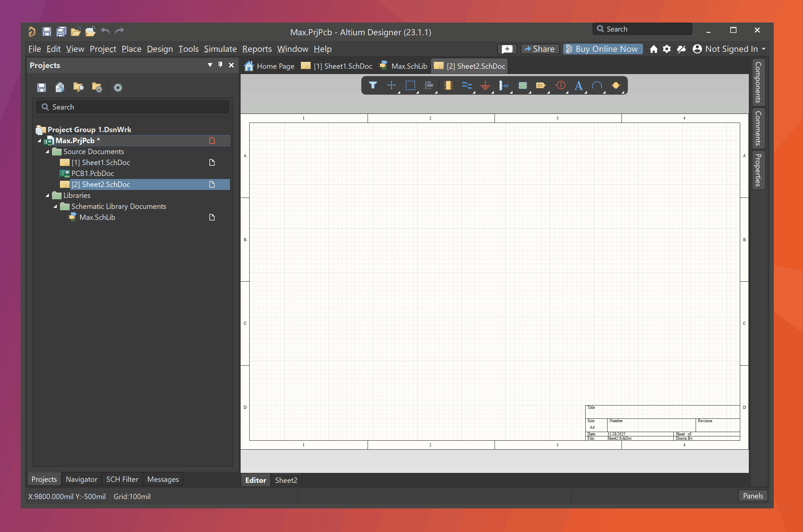Open the Parameter Set directive tool

(x=560, y=85)
